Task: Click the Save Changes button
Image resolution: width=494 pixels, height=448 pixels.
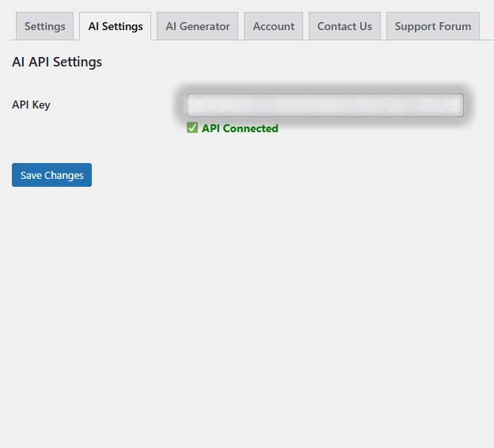Action: pyautogui.click(x=52, y=175)
